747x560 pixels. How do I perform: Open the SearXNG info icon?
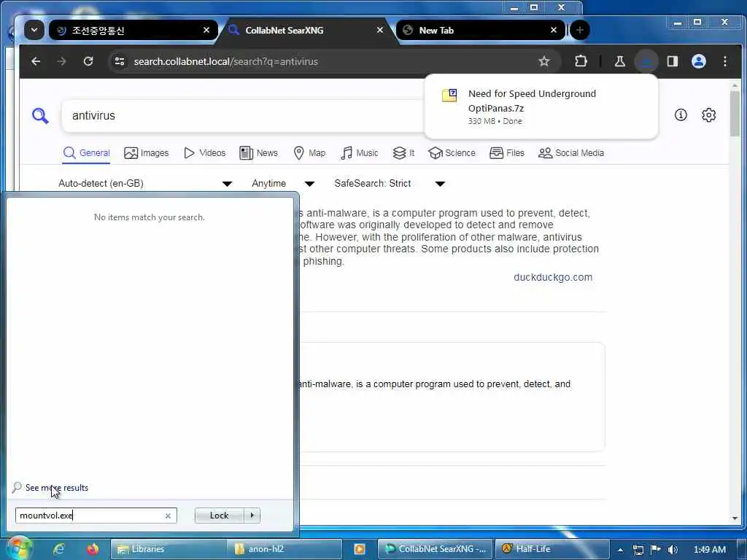click(681, 114)
